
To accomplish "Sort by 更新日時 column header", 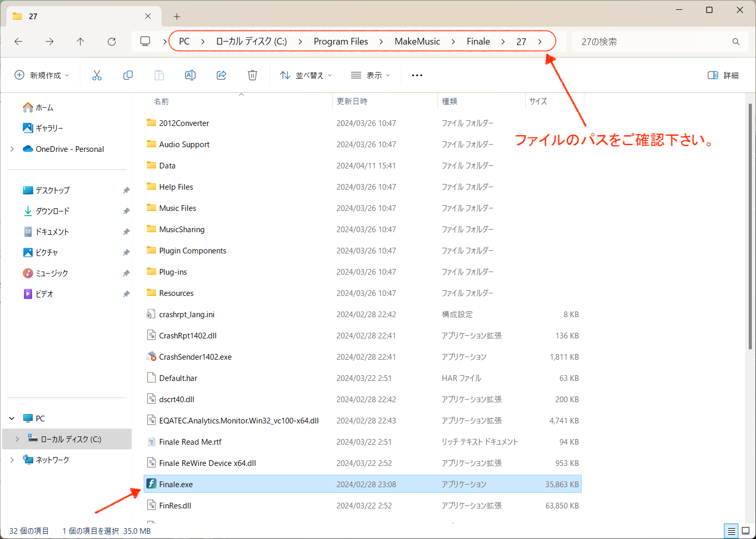I will point(352,101).
